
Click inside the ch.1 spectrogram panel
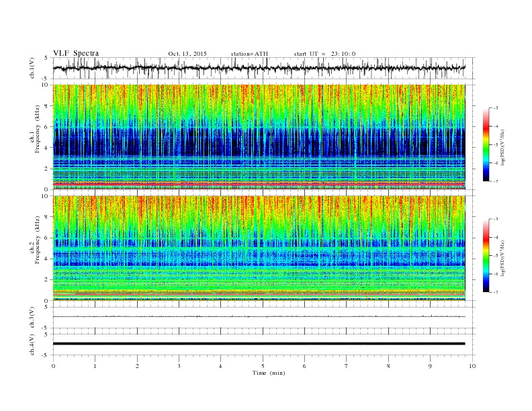tap(259, 137)
